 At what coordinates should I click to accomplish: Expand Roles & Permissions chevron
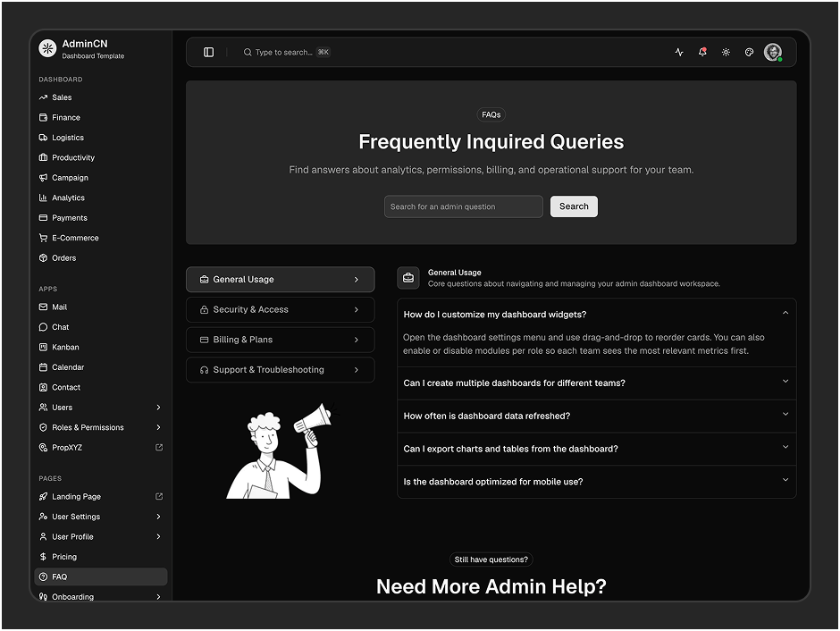158,427
